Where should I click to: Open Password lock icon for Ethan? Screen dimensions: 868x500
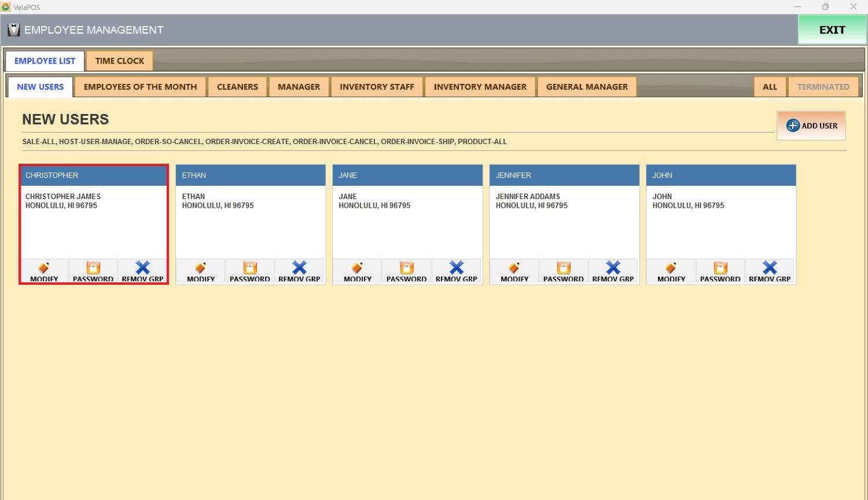click(250, 269)
